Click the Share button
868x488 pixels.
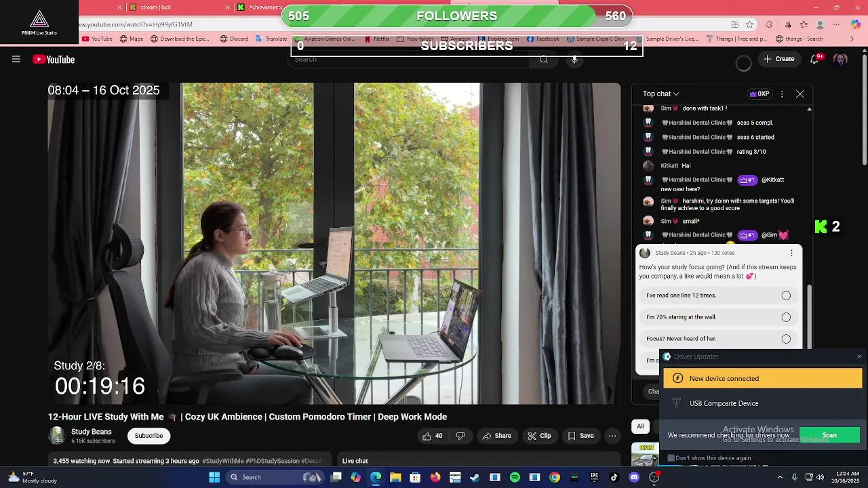[497, 436]
